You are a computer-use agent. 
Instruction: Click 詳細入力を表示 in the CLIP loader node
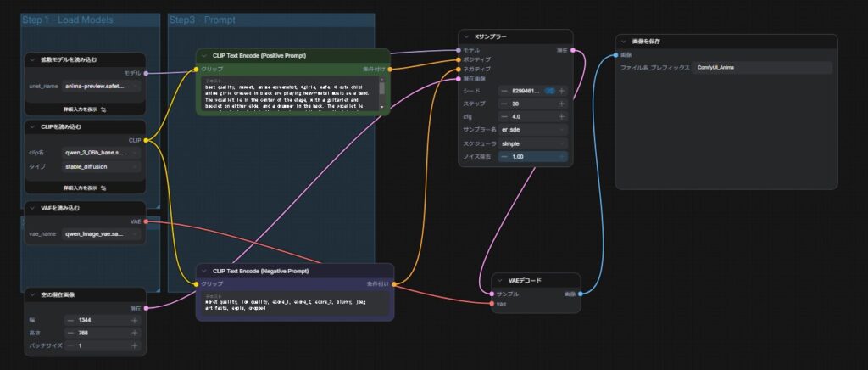(x=85, y=187)
